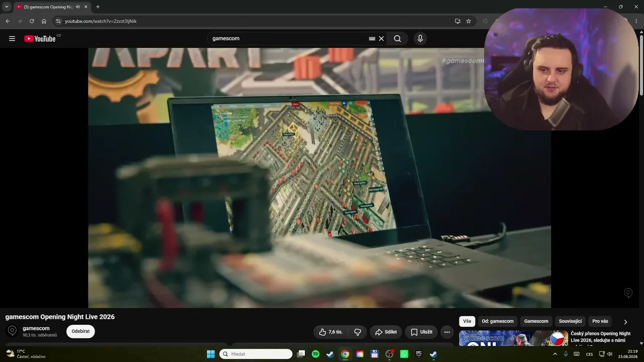
Task: Click the gamescom watermark on video
Action: 628,293
